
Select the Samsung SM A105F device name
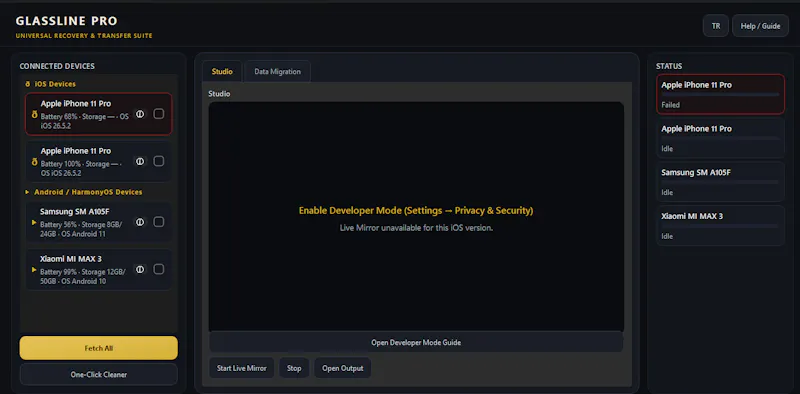74,211
